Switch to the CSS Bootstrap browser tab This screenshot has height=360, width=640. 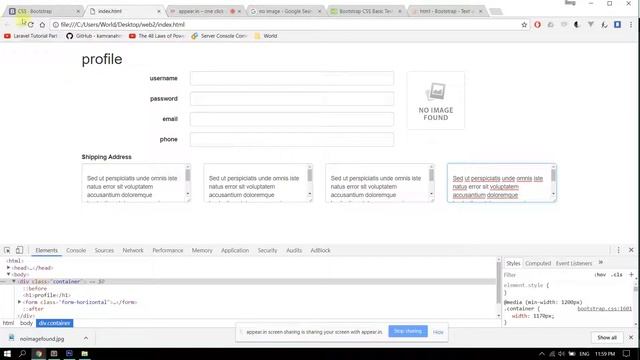coord(43,11)
